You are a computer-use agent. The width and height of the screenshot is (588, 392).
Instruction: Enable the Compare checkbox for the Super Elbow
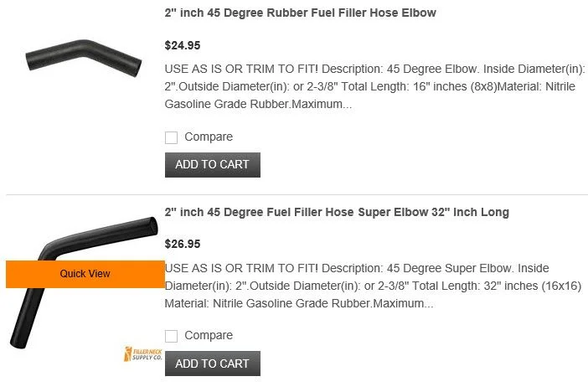coord(172,336)
